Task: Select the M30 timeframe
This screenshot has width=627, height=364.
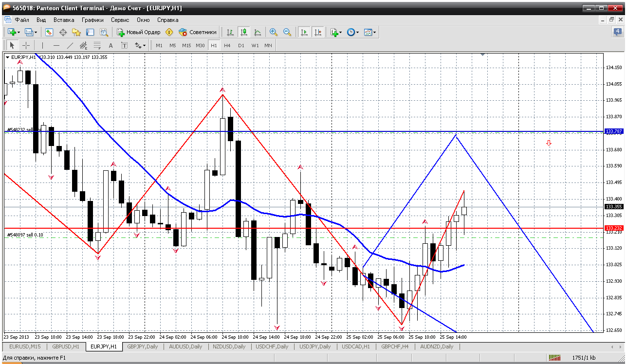Action: coord(200,45)
